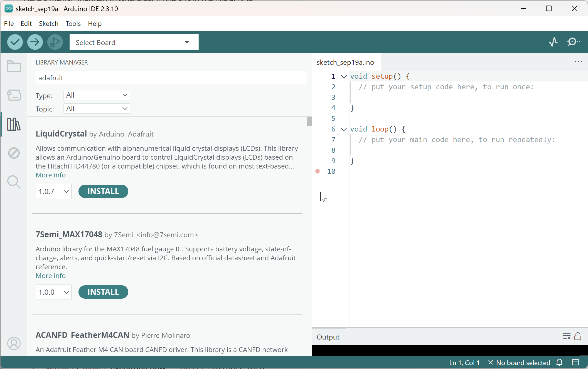This screenshot has width=588, height=369.
Task: Open the Sketchbook folder panel
Action: (14, 66)
